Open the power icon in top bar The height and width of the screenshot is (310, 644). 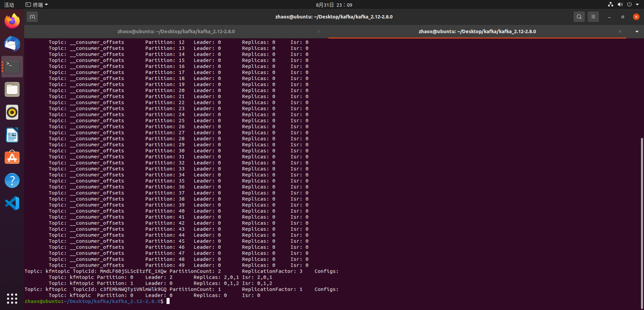(x=629, y=4)
